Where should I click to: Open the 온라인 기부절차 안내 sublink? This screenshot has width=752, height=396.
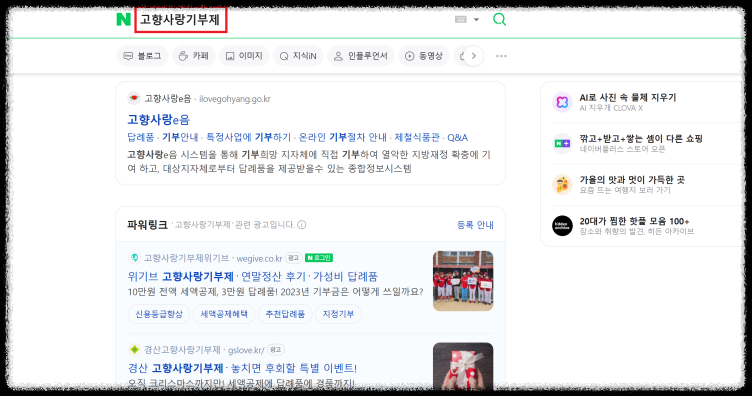click(x=342, y=138)
